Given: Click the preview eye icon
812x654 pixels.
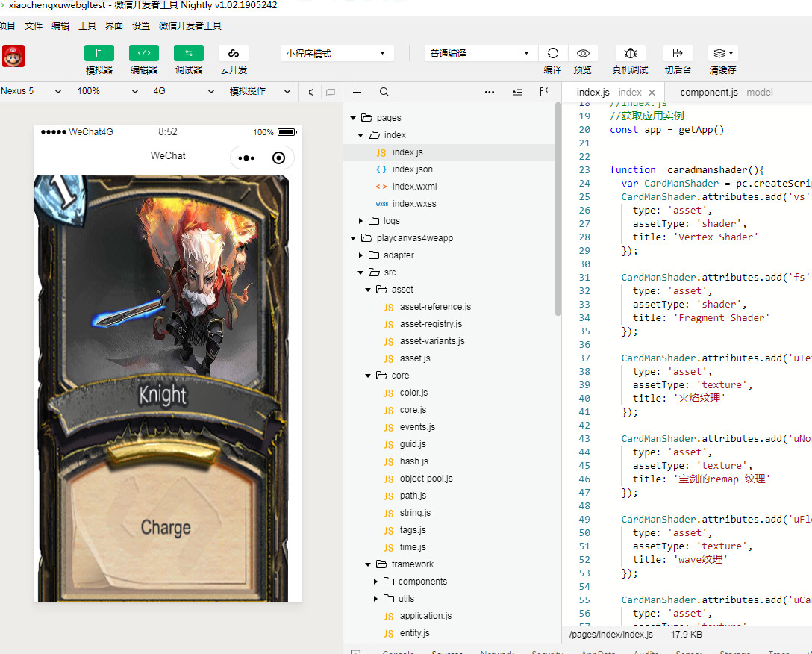Looking at the screenshot, I should coord(583,54).
